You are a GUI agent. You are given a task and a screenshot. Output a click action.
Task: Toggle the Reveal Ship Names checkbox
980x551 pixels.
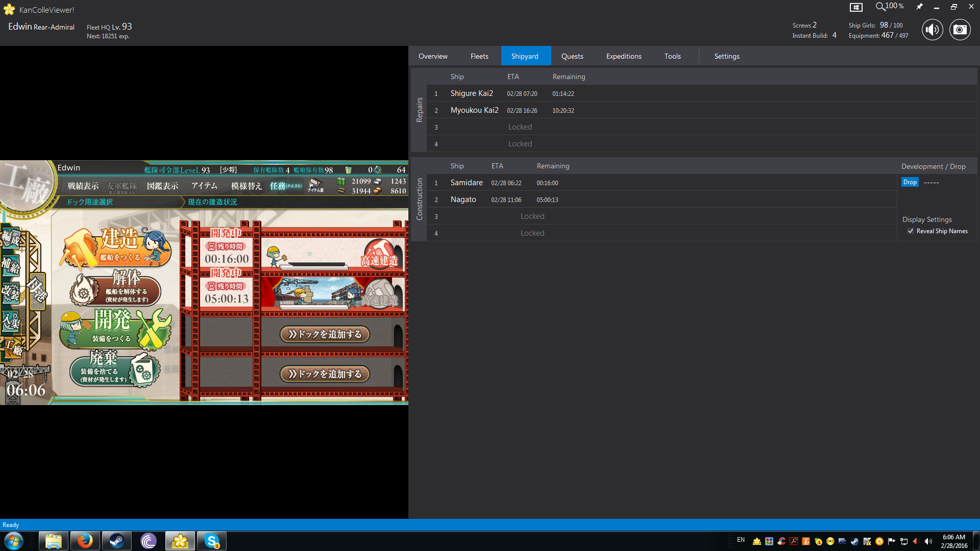(911, 231)
